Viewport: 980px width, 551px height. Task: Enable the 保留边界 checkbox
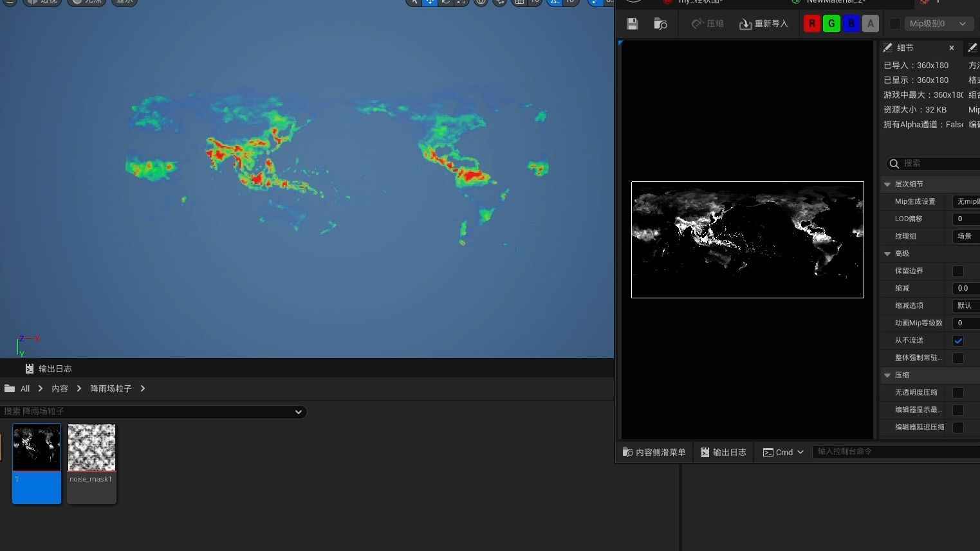click(x=958, y=271)
